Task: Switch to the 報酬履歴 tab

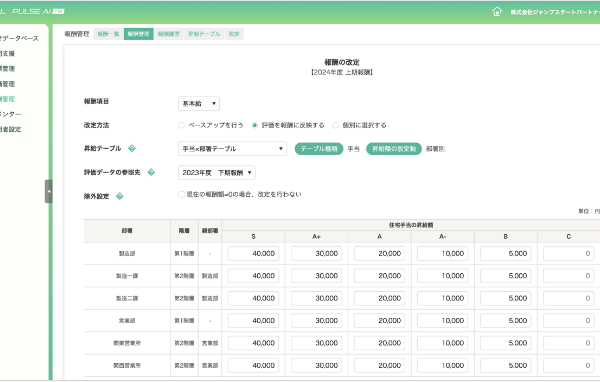Action: [169, 34]
